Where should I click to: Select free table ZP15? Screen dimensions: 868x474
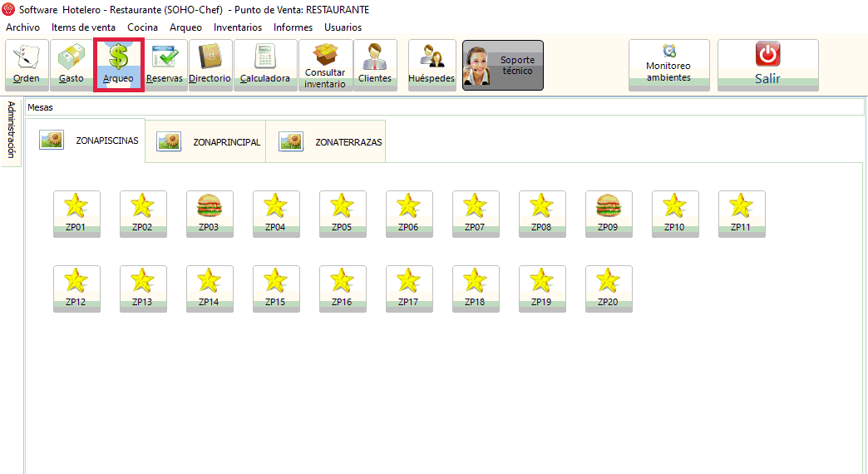click(x=276, y=289)
